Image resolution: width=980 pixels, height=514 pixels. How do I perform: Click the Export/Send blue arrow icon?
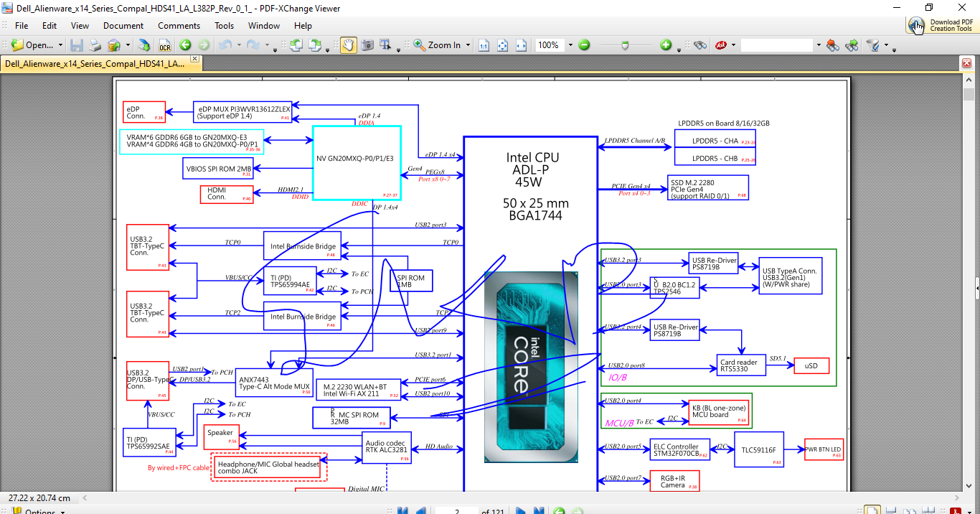coord(144,45)
